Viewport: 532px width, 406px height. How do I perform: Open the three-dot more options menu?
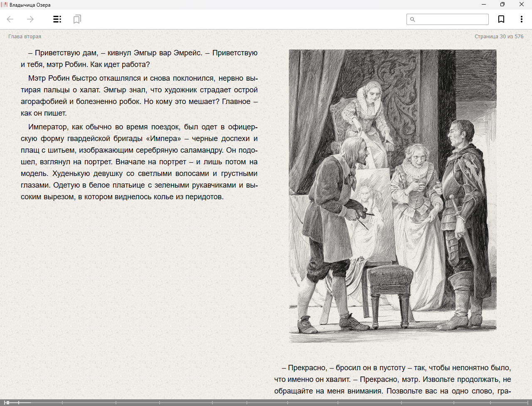click(521, 19)
